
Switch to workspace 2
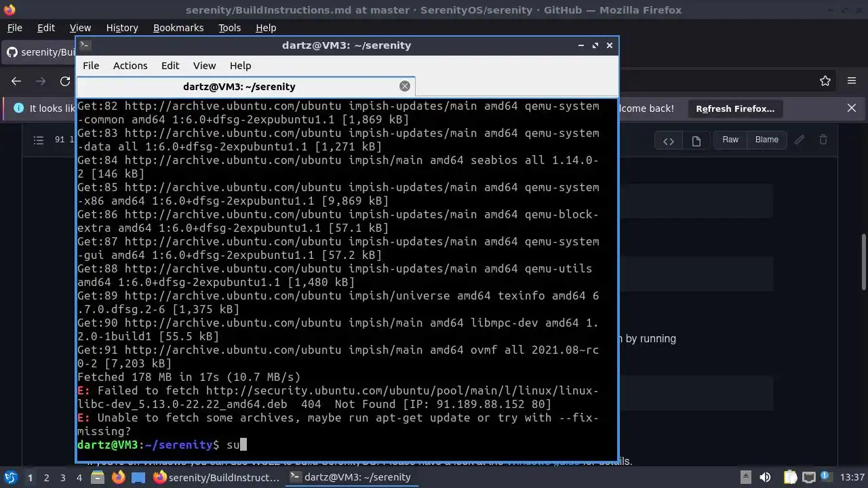click(46, 477)
